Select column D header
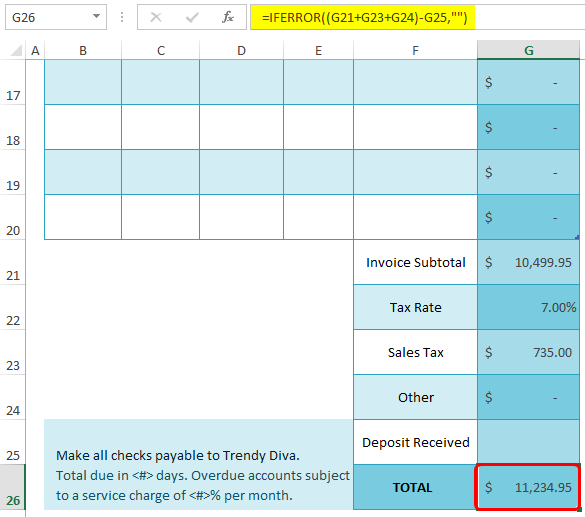 point(241,50)
